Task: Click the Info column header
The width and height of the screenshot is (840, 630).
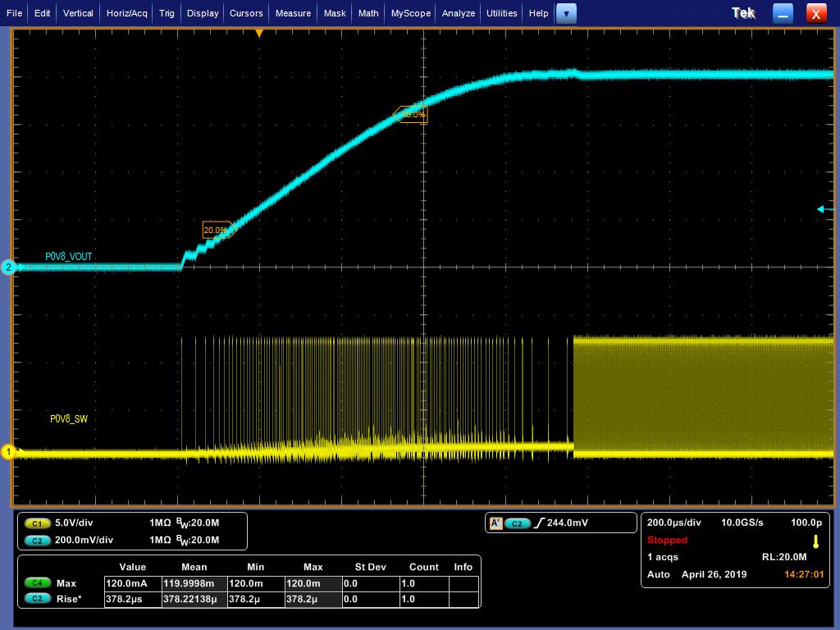Action: point(463,567)
